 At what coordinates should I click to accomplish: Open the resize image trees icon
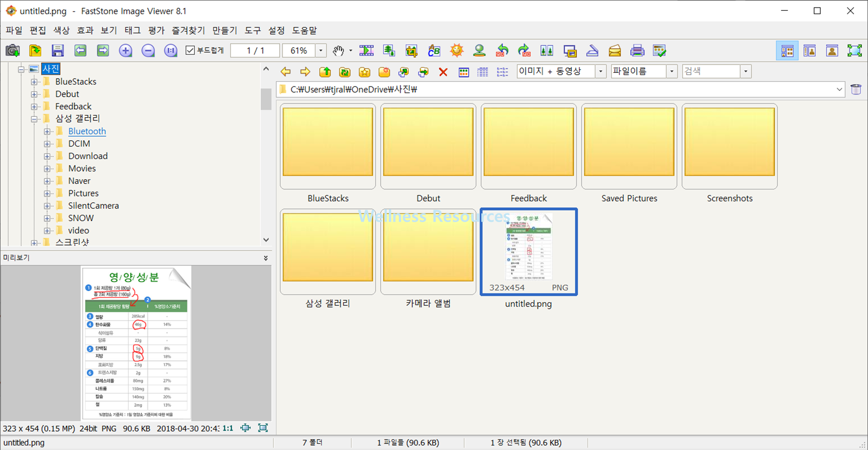[x=389, y=50]
